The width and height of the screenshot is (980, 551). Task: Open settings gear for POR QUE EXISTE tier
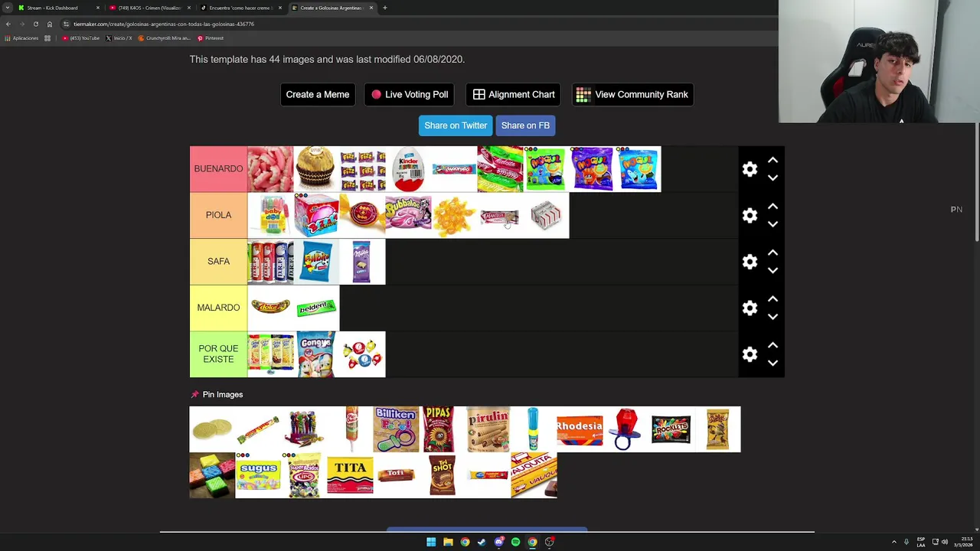pyautogui.click(x=750, y=354)
